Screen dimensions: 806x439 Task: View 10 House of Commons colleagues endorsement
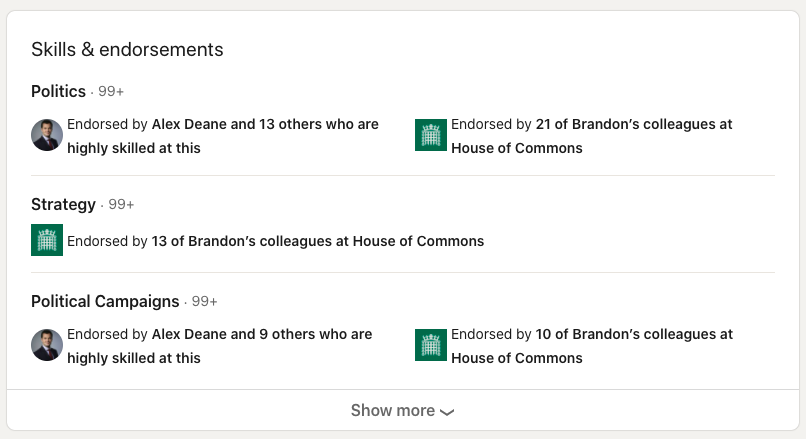[x=592, y=346]
